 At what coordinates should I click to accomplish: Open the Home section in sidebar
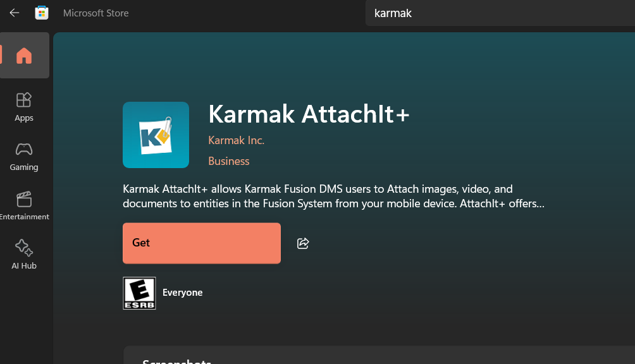click(x=24, y=56)
